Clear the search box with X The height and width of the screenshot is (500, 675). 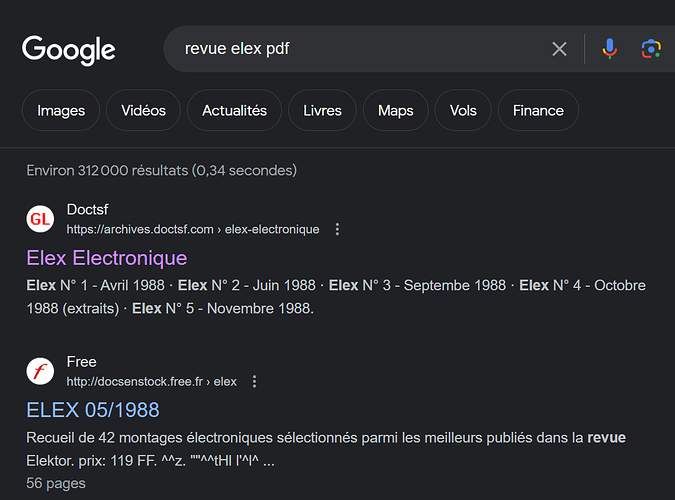[559, 49]
